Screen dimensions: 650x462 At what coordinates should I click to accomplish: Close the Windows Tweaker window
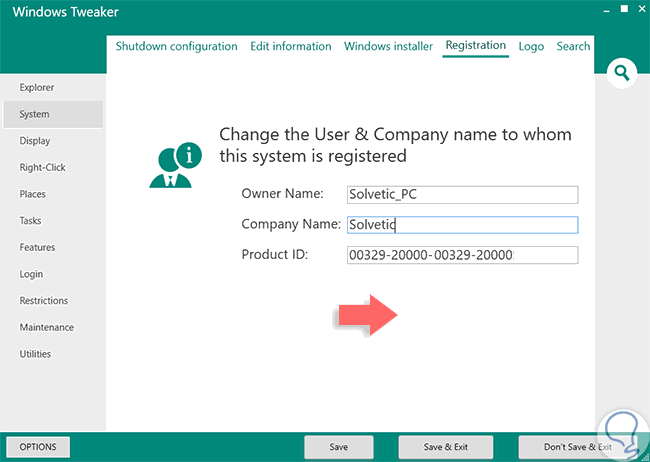642,8
